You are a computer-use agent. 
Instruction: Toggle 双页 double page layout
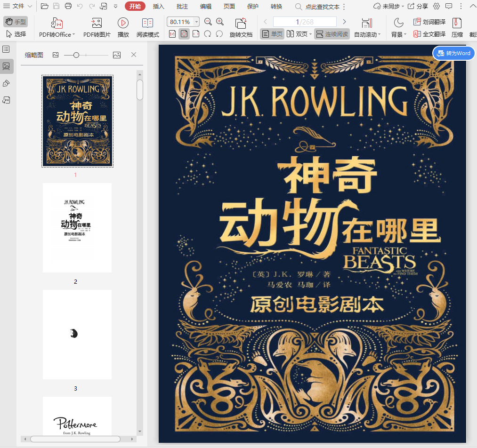click(x=297, y=34)
